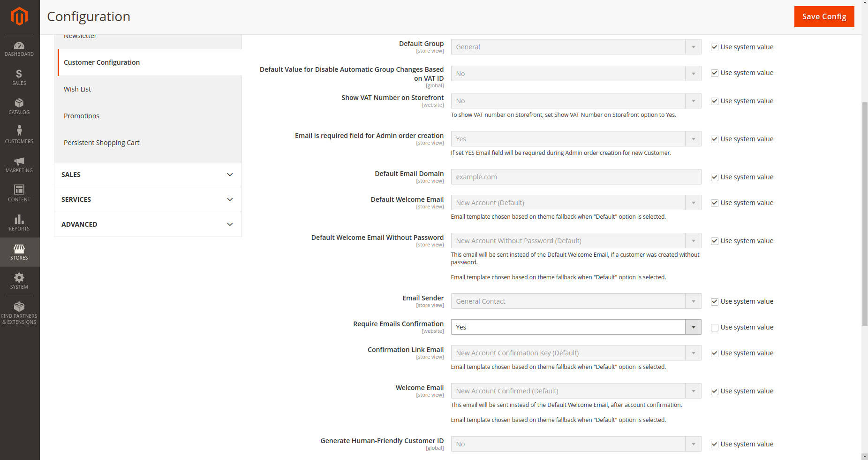Screen dimensions: 868x460
Task: Open the Content layout icon
Action: tap(19, 190)
